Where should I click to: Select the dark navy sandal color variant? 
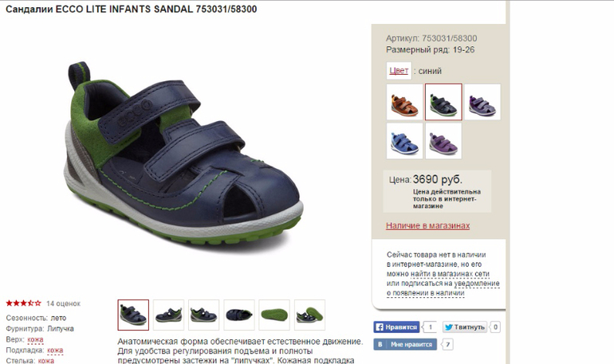pos(443,102)
